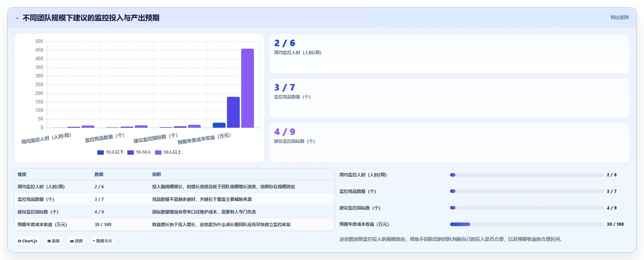Click the 周均监控人时 progress bar

coord(527,175)
